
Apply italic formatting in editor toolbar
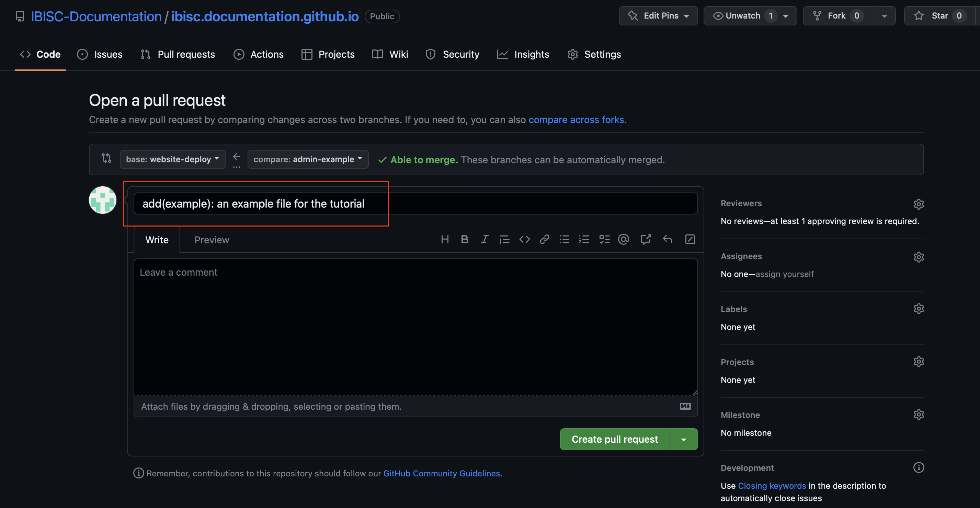point(484,239)
